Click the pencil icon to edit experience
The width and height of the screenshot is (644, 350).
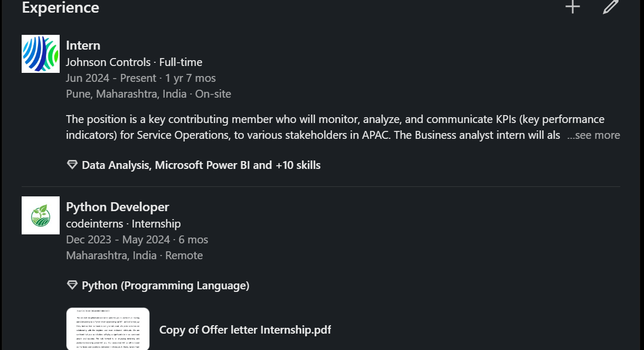[610, 7]
